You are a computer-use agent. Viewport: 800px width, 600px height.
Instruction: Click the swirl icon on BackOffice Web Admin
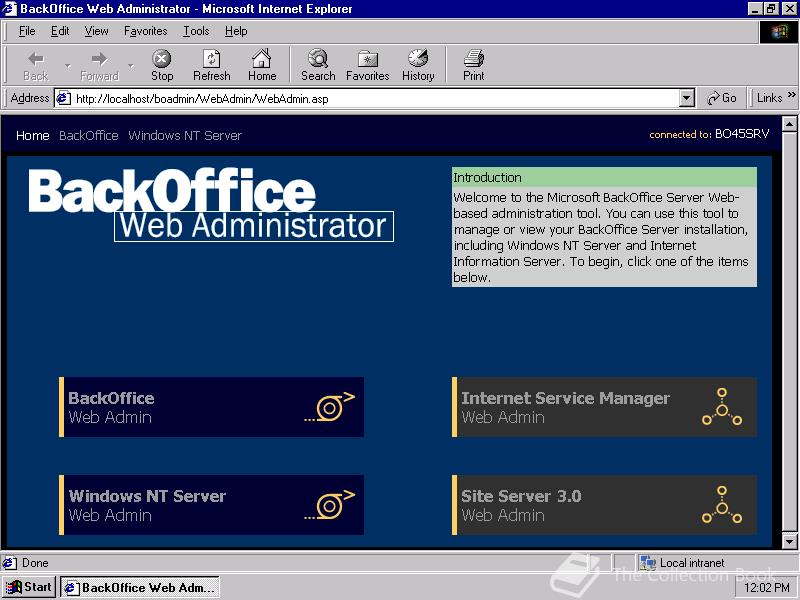point(330,407)
